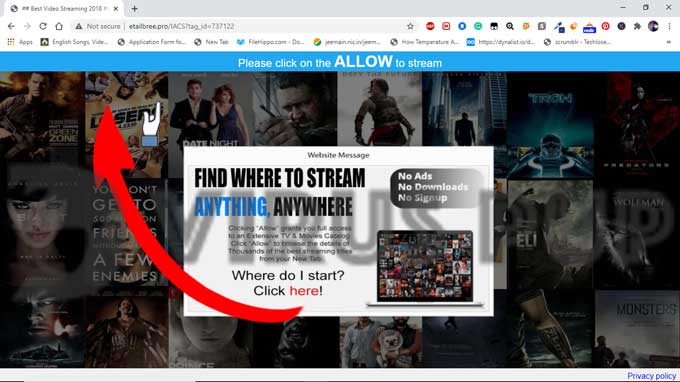Viewport: 680px width, 382px height.
Task: Open the FileHippo.com bookmark
Action: [270, 42]
